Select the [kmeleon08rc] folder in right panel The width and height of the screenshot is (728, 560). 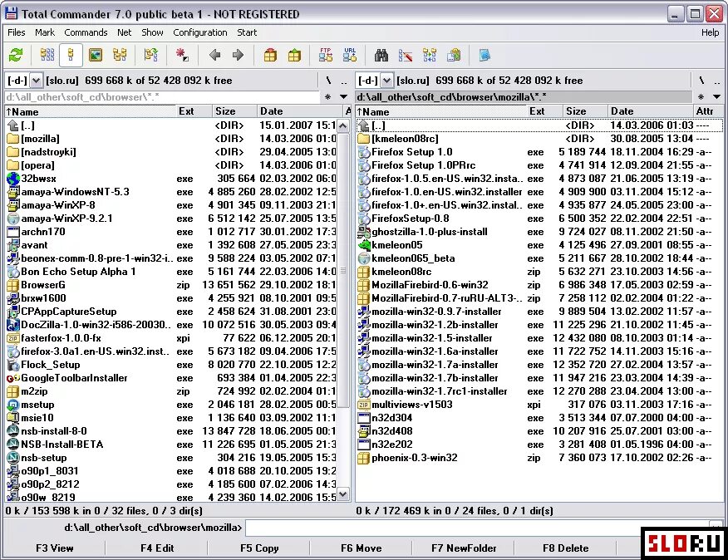[x=539, y=139]
